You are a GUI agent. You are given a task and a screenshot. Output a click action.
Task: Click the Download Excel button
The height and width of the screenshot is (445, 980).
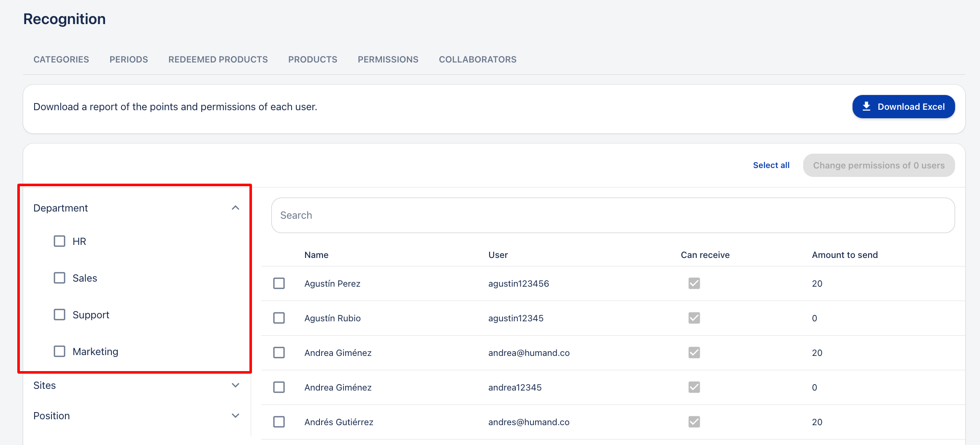[x=903, y=107]
